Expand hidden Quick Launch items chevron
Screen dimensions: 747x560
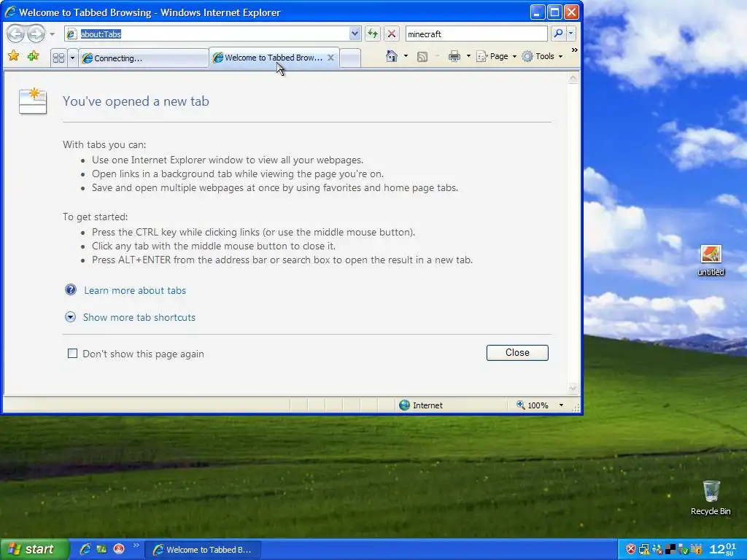point(136,545)
